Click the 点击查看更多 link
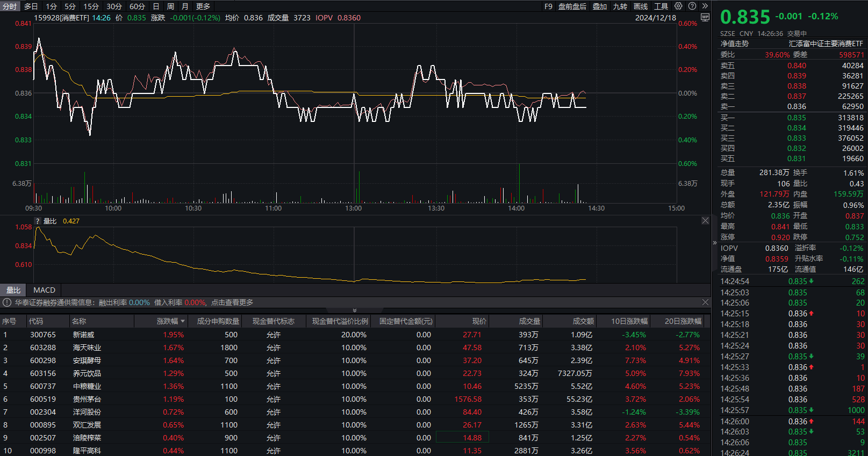868x456 pixels. 232,303
